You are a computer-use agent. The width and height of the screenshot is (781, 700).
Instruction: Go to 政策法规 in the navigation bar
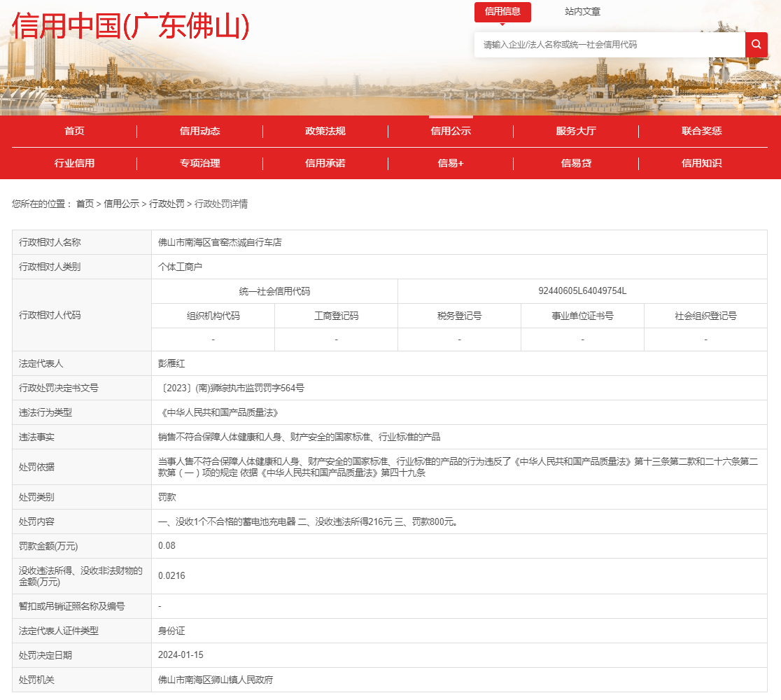point(325,131)
